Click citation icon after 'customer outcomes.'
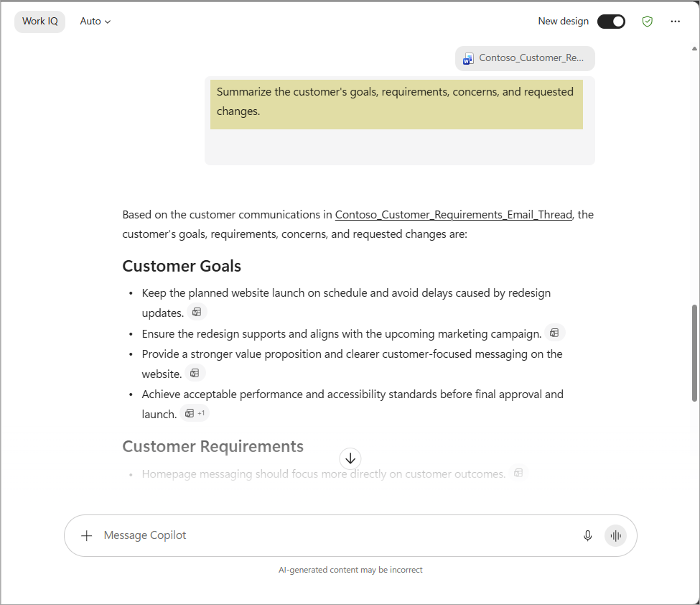The image size is (700, 605). coord(518,472)
